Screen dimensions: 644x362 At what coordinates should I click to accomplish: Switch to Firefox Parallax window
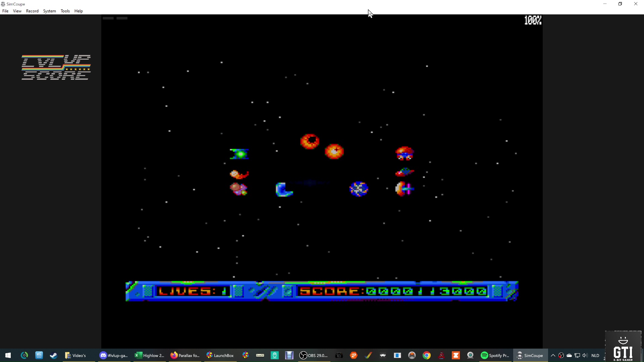[x=185, y=355]
